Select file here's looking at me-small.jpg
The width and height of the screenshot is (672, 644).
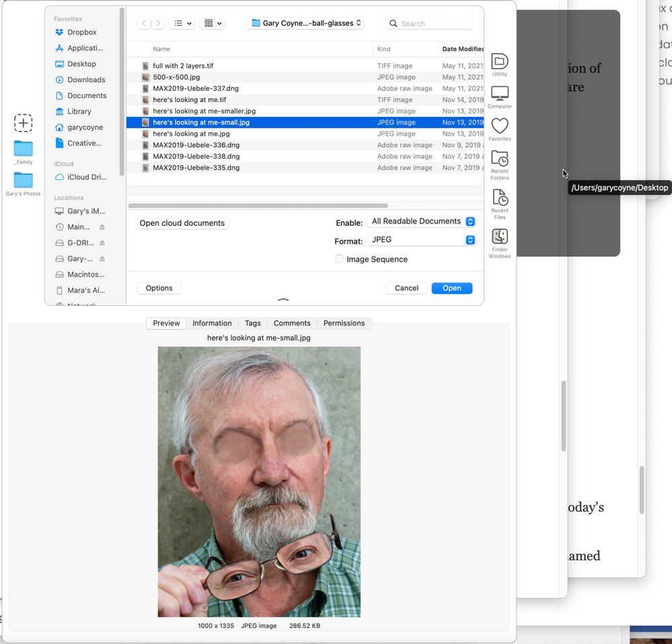(305, 122)
